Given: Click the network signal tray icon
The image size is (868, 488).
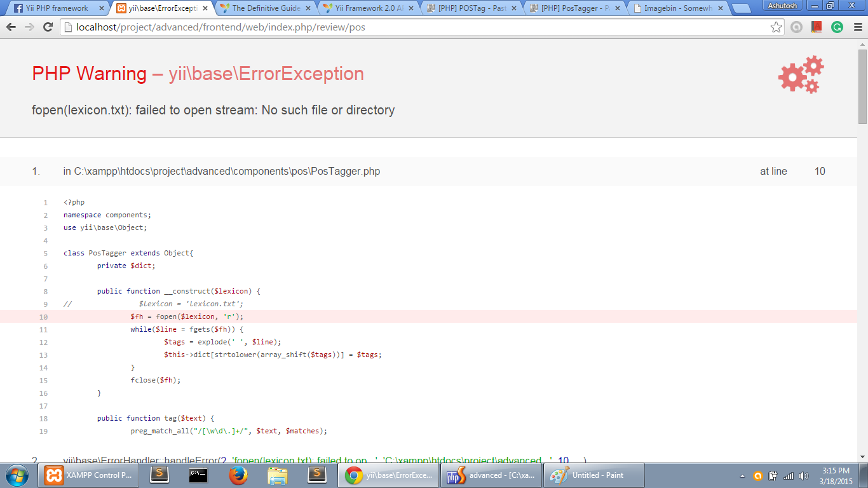Looking at the screenshot, I should pos(789,476).
